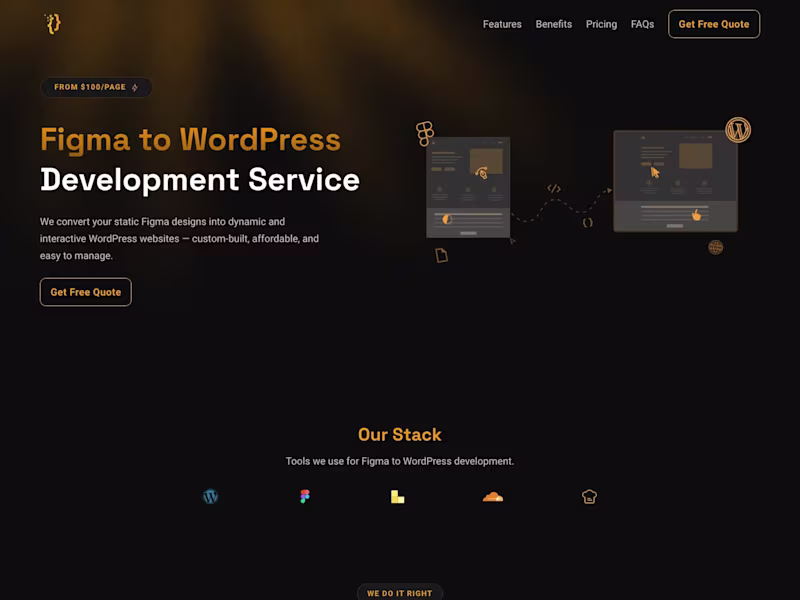The height and width of the screenshot is (600, 800).
Task: Click the globe icon below WordPress mockup
Action: tap(715, 247)
